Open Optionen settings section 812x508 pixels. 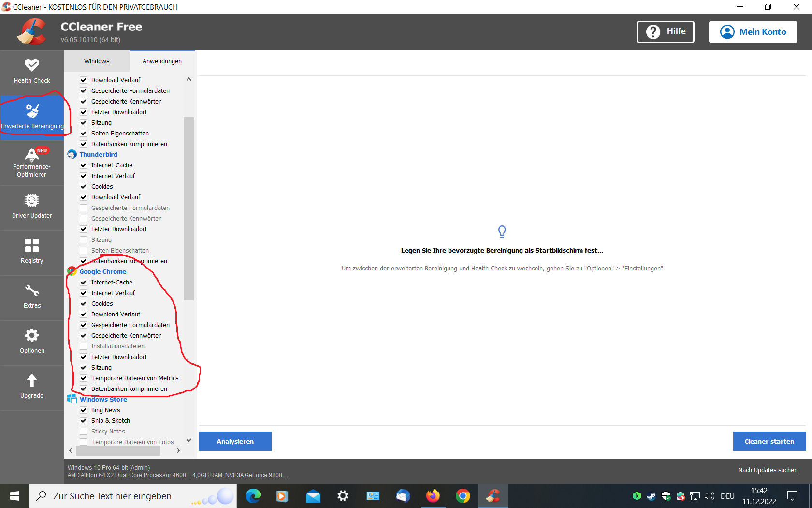click(32, 343)
